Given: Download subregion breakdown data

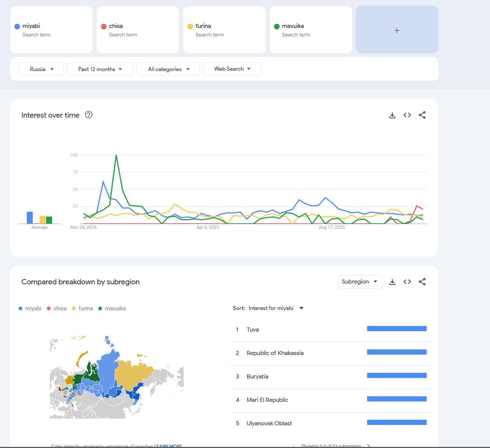Looking at the screenshot, I should tap(392, 282).
